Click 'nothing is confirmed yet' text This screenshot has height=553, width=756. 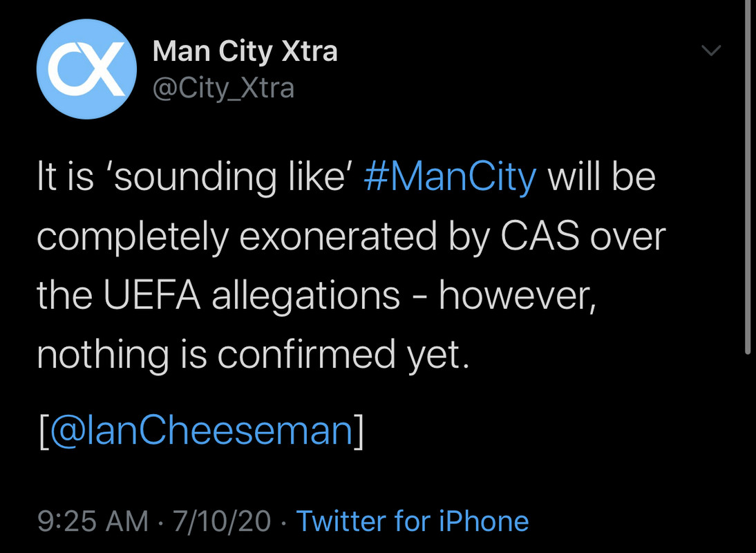[253, 355]
